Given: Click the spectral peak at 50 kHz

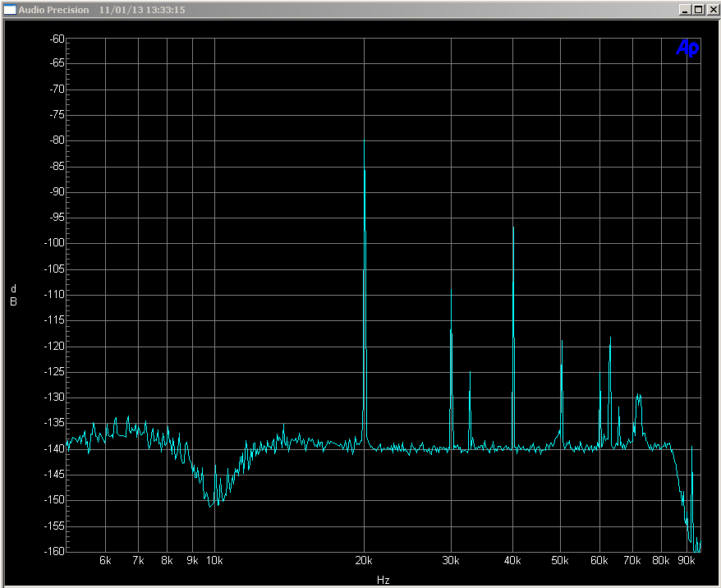Looking at the screenshot, I should (562, 391).
